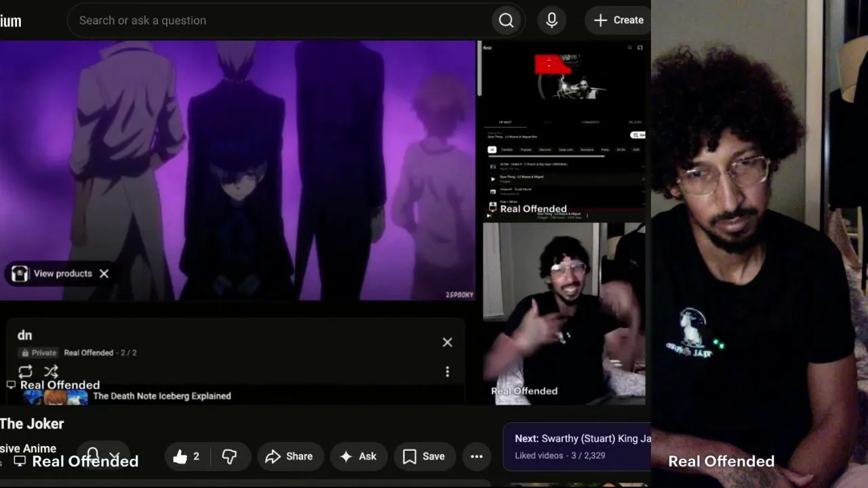This screenshot has height=488, width=868.
Task: Toggle shuffle for the dn playlist
Action: coord(51,371)
